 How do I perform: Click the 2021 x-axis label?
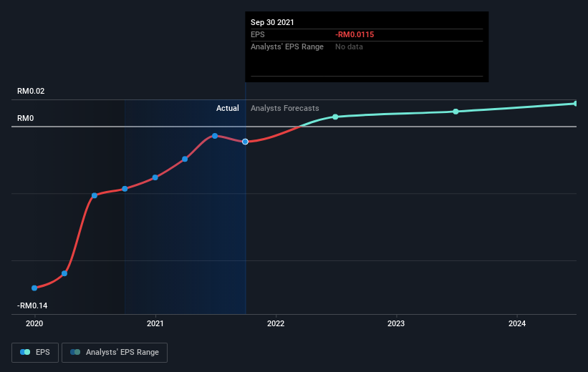(155, 324)
